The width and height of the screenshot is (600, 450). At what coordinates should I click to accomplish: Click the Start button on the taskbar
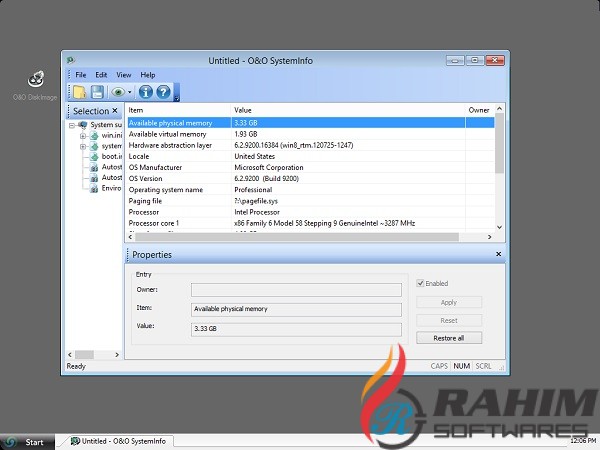pos(27,442)
